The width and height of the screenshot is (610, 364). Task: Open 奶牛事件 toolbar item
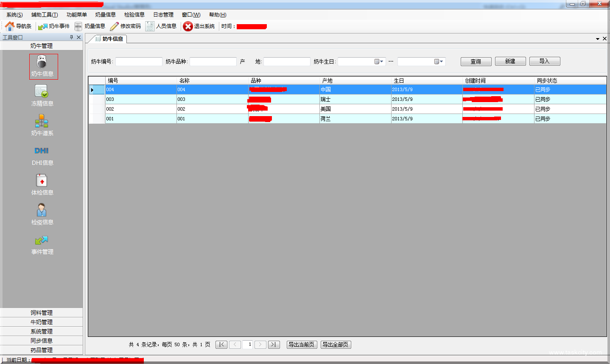tap(54, 26)
